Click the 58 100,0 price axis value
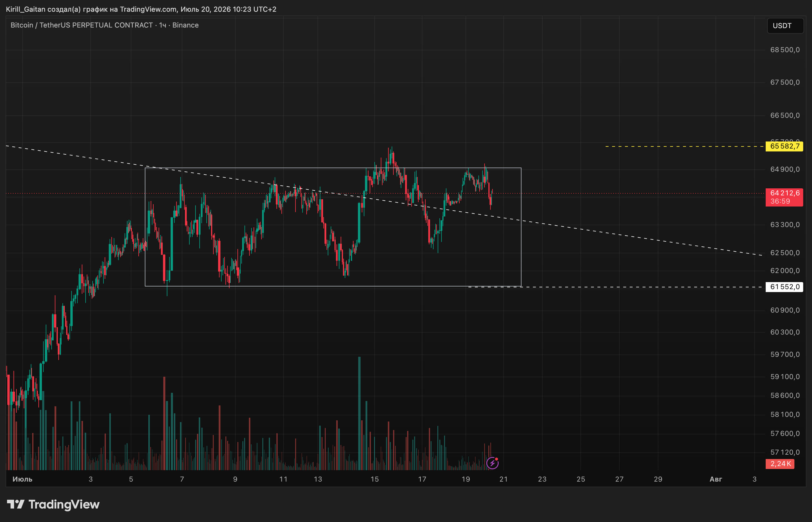The height and width of the screenshot is (522, 812). click(785, 414)
